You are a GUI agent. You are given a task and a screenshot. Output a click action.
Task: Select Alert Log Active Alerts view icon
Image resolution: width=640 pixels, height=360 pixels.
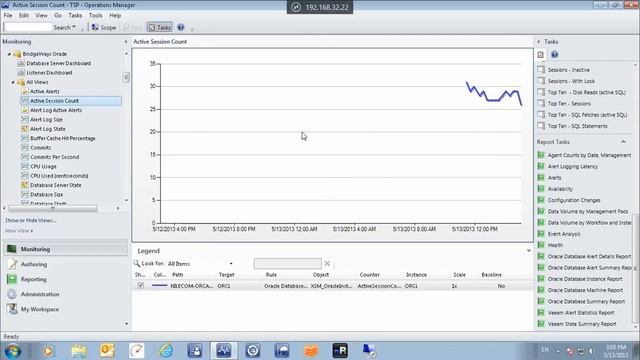[x=25, y=110]
